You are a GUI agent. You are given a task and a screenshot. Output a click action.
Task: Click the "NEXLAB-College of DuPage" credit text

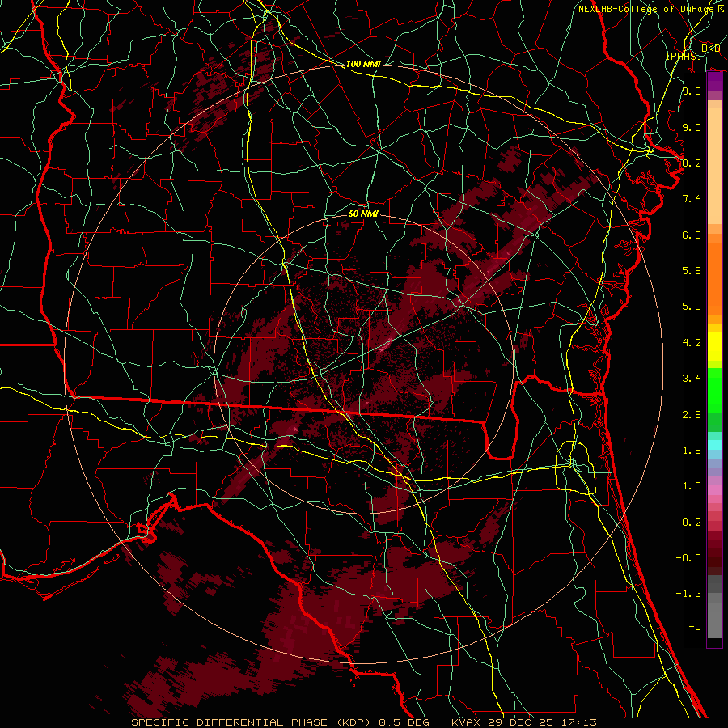click(x=645, y=9)
